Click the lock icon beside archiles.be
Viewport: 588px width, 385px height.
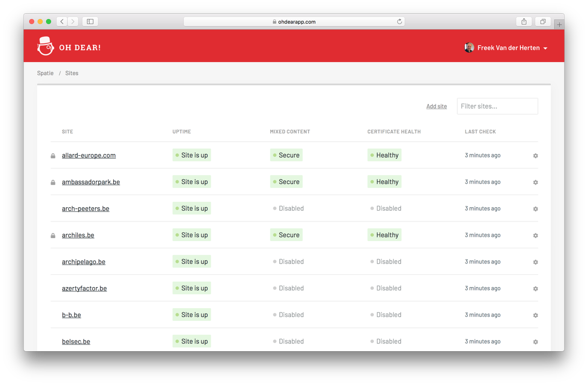(53, 236)
